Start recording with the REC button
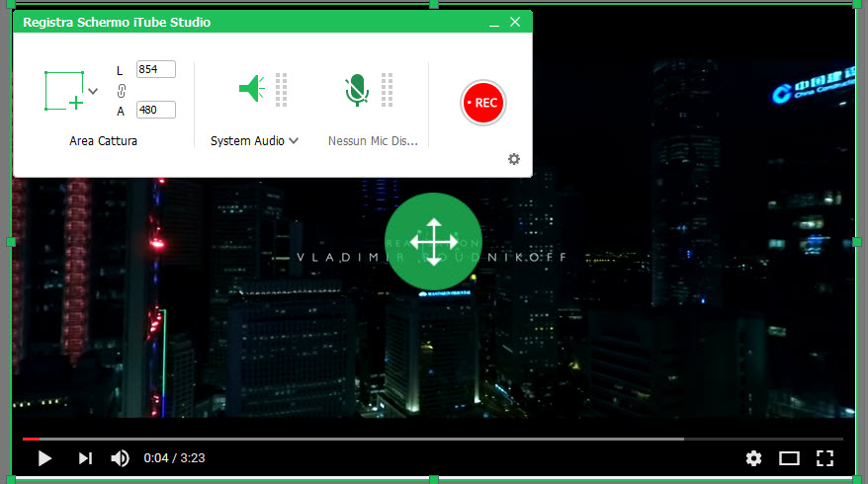 483,103
